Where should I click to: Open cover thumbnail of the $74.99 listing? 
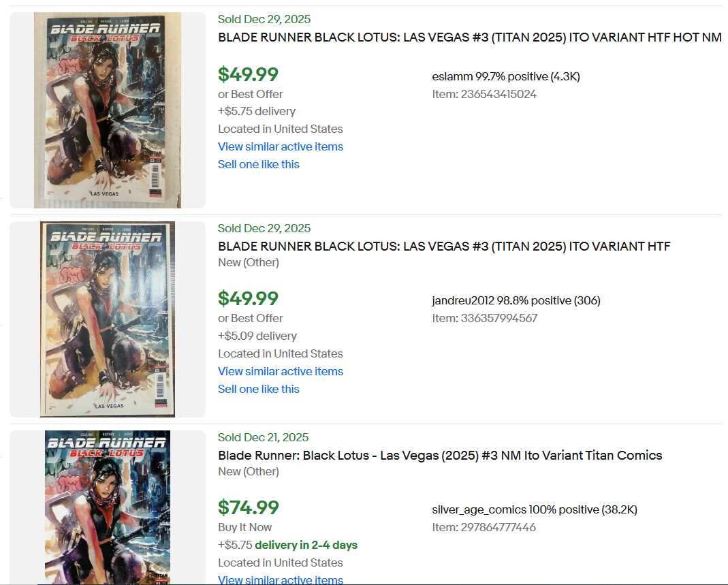click(x=108, y=507)
